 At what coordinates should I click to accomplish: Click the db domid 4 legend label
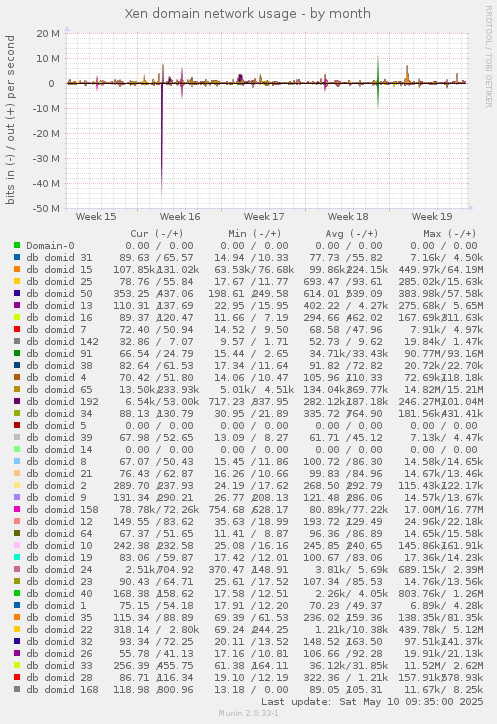56,378
